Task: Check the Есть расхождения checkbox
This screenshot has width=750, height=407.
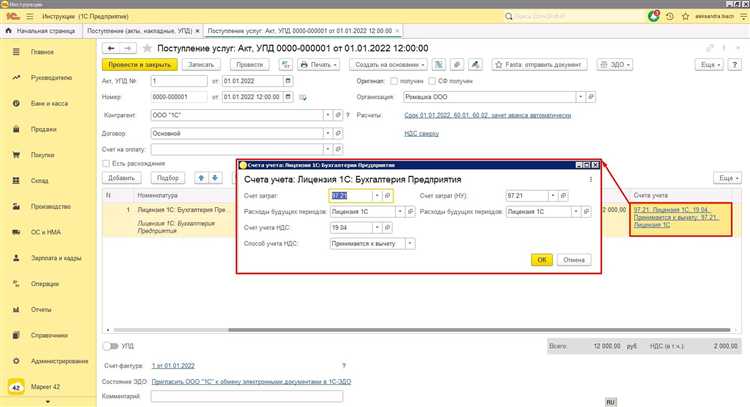Action: pyautogui.click(x=106, y=164)
